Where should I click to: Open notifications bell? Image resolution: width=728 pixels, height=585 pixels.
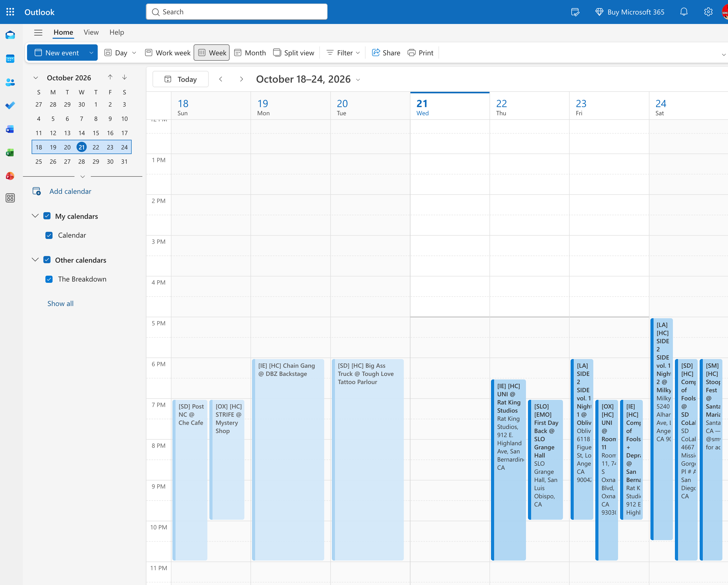(x=684, y=12)
